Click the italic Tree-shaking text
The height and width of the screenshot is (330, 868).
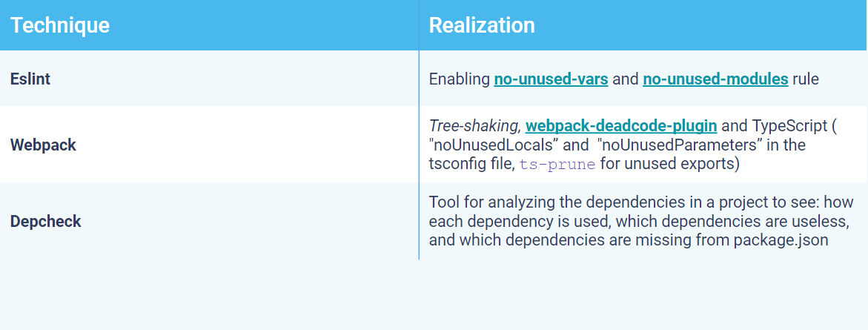[475, 126]
